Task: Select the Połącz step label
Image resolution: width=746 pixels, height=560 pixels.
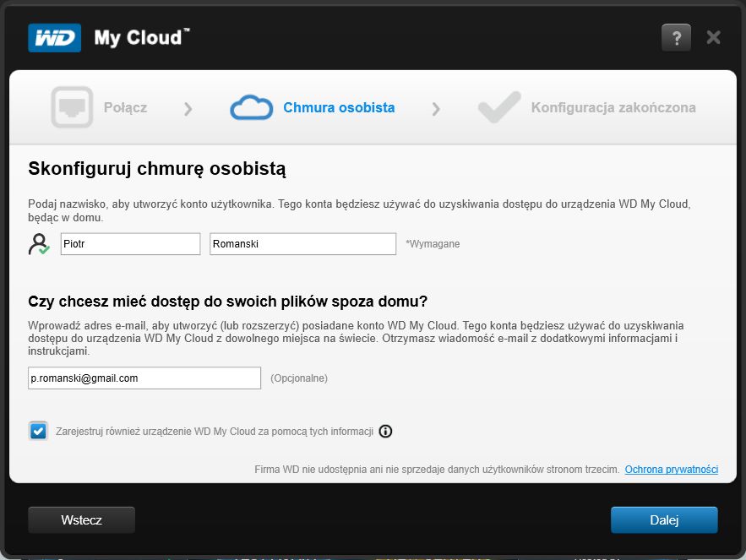Action: coord(125,107)
